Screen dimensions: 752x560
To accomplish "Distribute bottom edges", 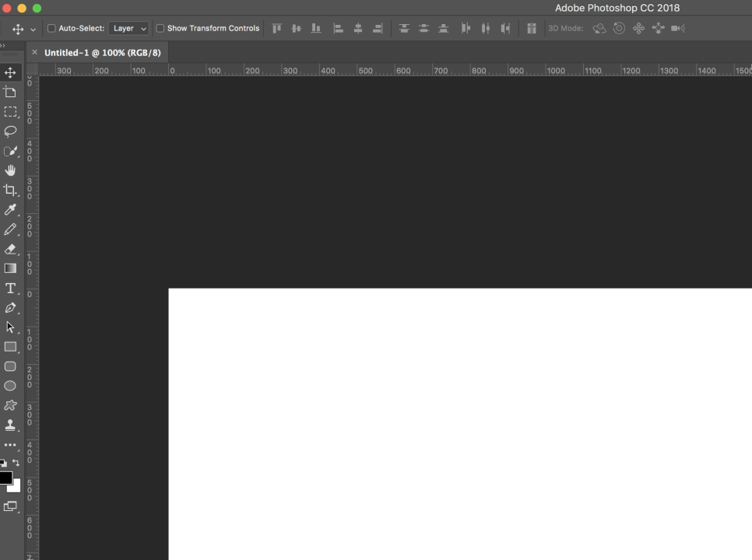I will click(x=444, y=28).
